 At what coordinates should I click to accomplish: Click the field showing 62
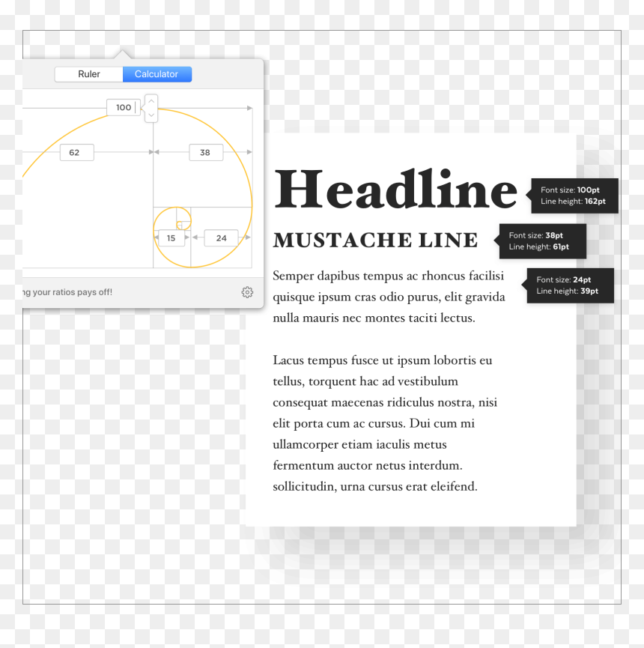tap(77, 153)
